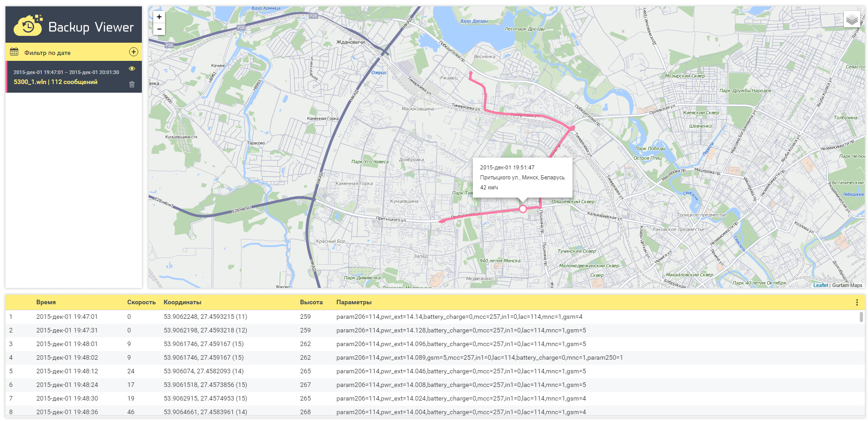Click the Скорость column header
Viewport: 868px width, 421px height.
coord(141,302)
